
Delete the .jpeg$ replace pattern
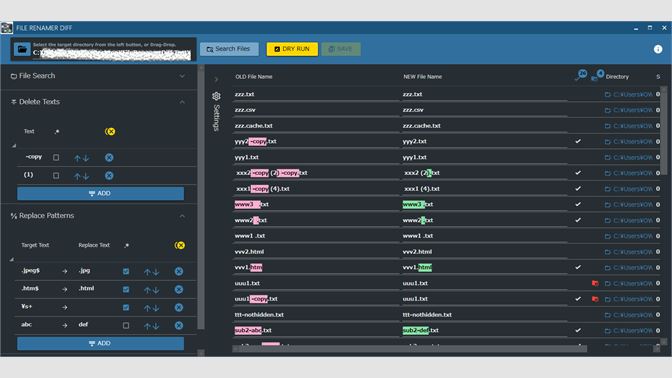(x=179, y=271)
